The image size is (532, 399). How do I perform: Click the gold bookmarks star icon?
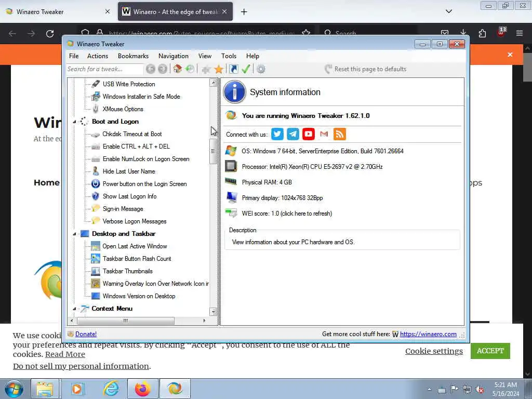click(219, 69)
